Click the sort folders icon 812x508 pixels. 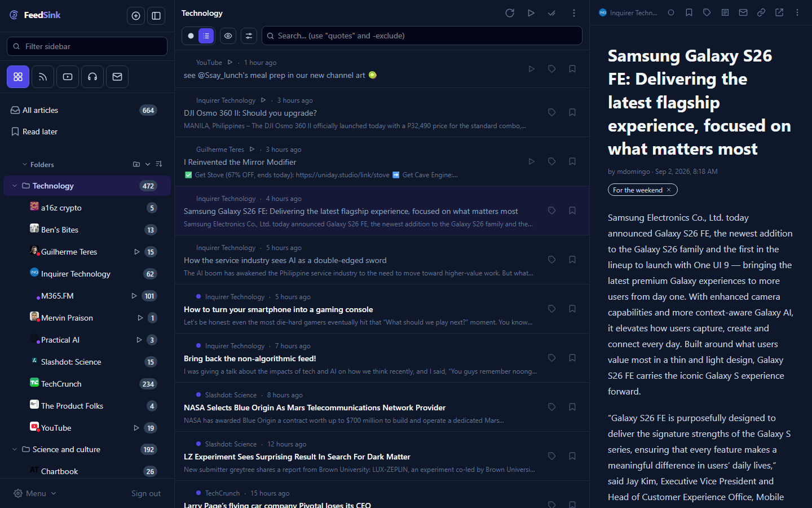click(159, 164)
